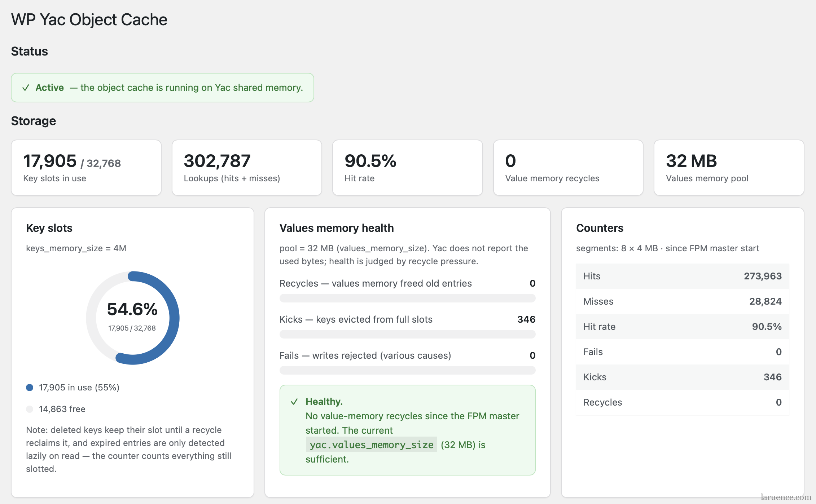Click the "Misses" row label in Counters
Image resolution: width=816 pixels, height=504 pixels.
point(598,301)
